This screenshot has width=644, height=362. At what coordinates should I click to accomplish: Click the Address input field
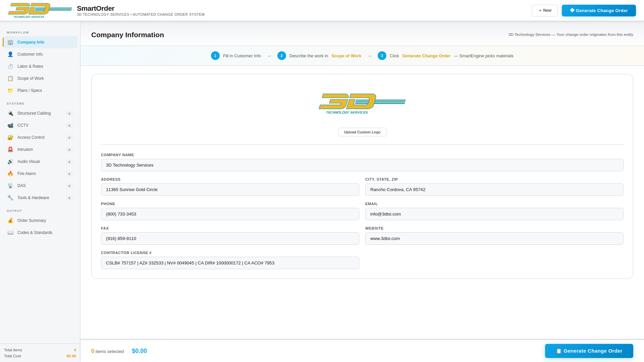point(230,190)
